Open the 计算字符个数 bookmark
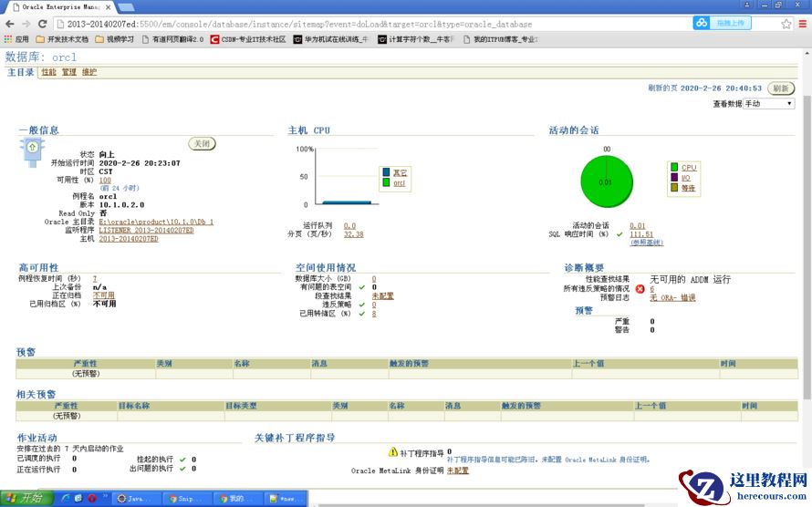812x507 pixels. coord(416,39)
